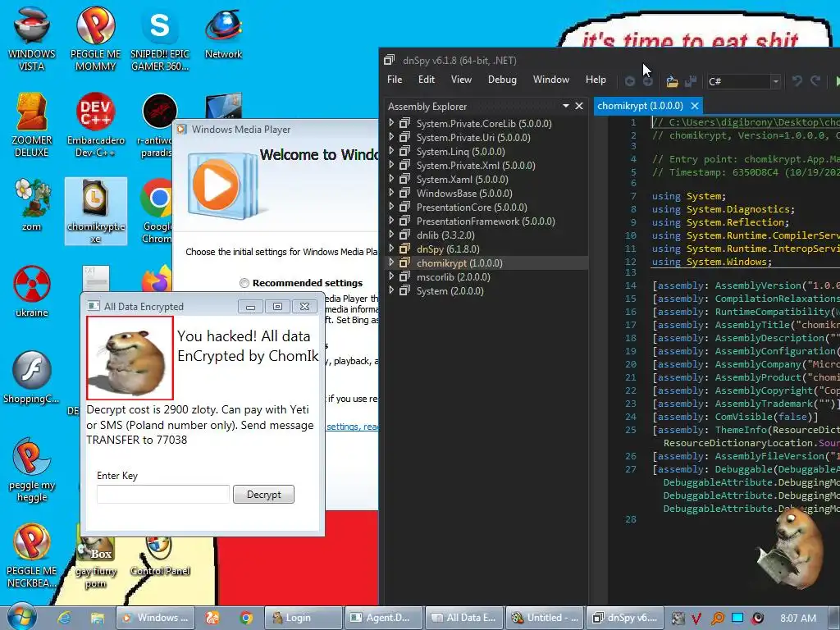840x630 pixels.
Task: Close the chomikrypt (1.0.0.0) document tab
Action: [x=695, y=106]
